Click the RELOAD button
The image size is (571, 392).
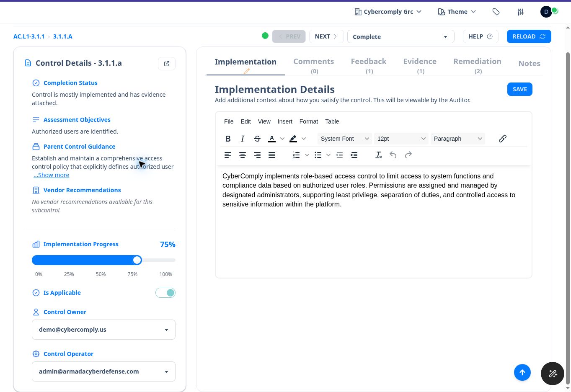(x=529, y=36)
